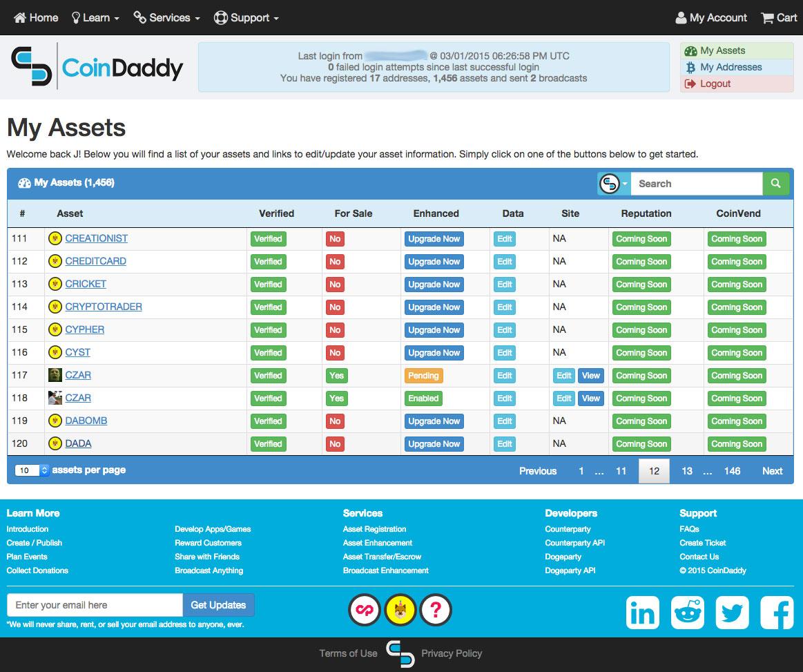Viewport: 803px width, 672px height.
Task: Open Privacy Policy link
Action: point(451,653)
